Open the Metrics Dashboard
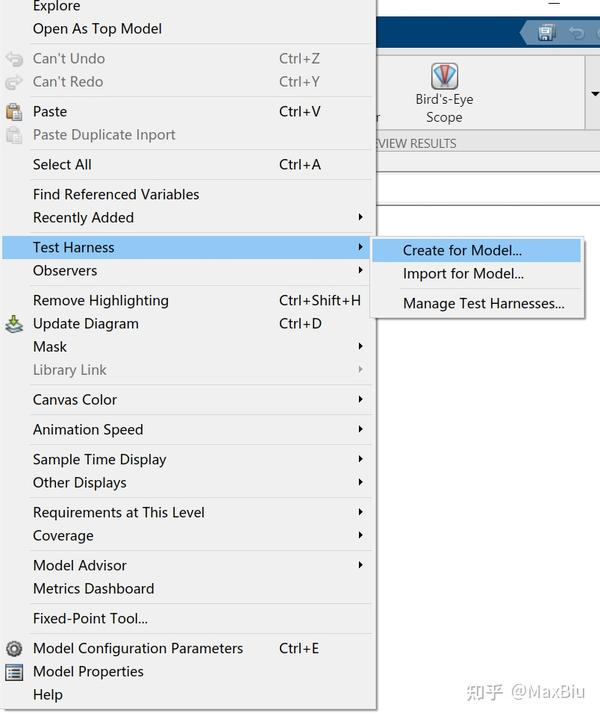This screenshot has height=716, width=600. pos(93,589)
